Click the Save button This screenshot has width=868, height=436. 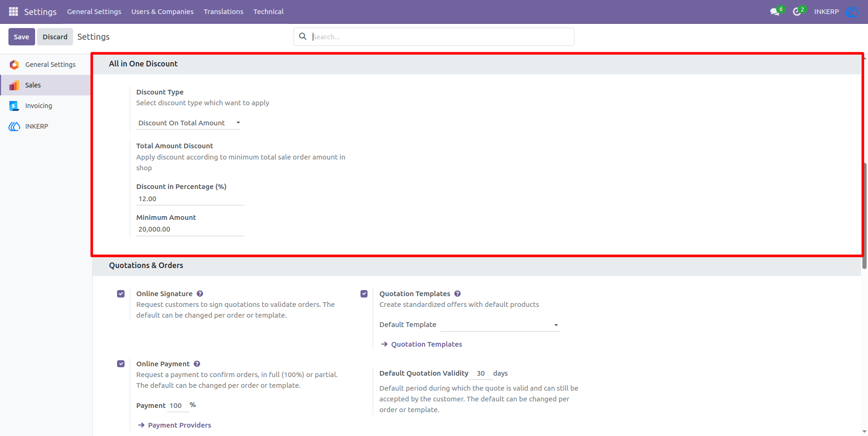[x=22, y=36]
